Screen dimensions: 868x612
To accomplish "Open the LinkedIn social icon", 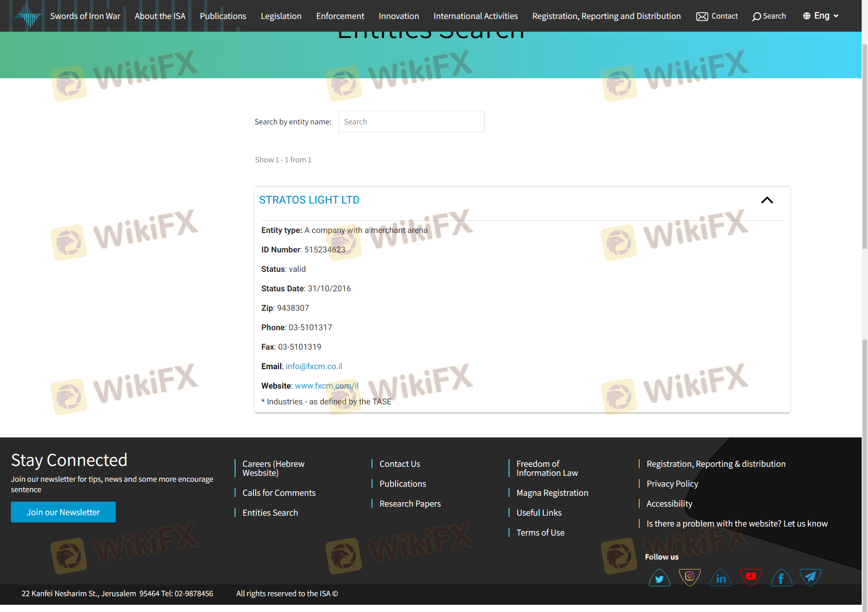I will click(721, 578).
